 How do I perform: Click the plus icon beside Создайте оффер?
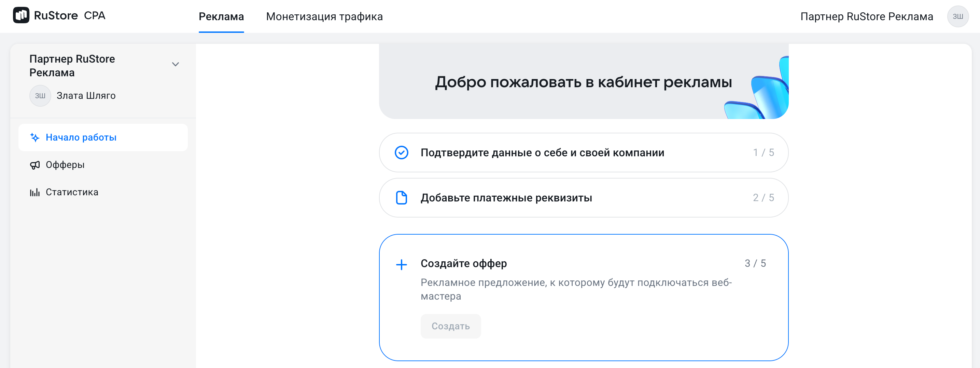coord(401,264)
